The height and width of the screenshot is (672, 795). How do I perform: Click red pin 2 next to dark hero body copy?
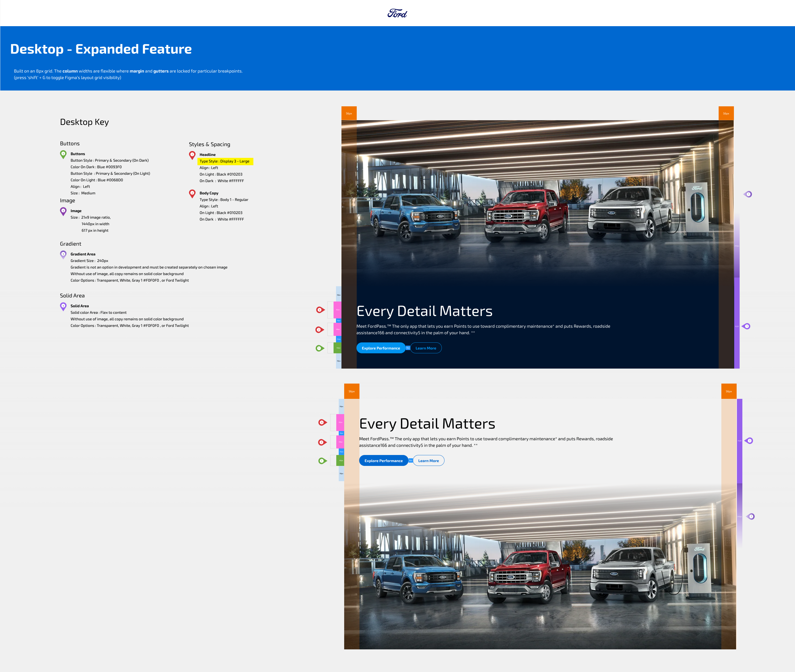pos(320,330)
